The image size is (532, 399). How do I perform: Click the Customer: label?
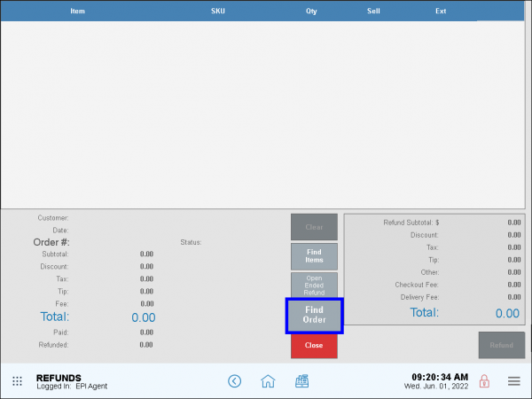[x=53, y=218]
